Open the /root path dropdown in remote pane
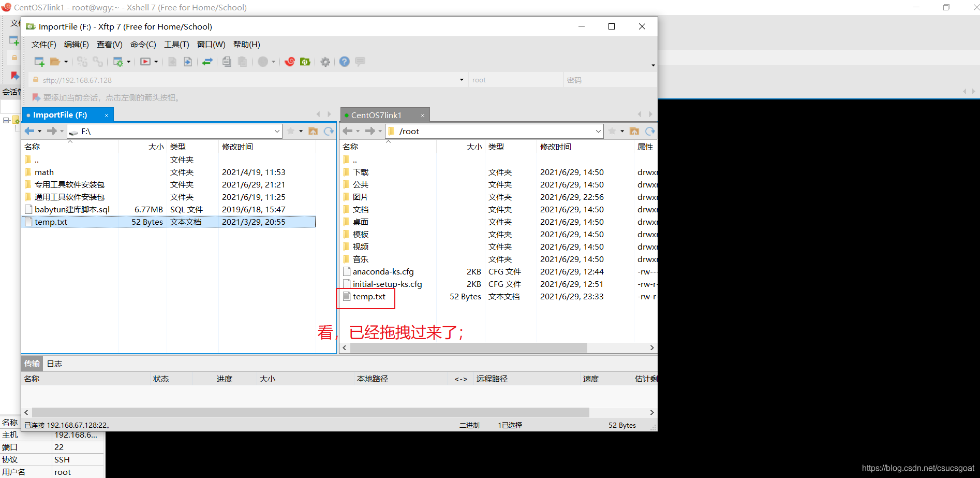Viewport: 980px width, 478px height. coord(598,131)
